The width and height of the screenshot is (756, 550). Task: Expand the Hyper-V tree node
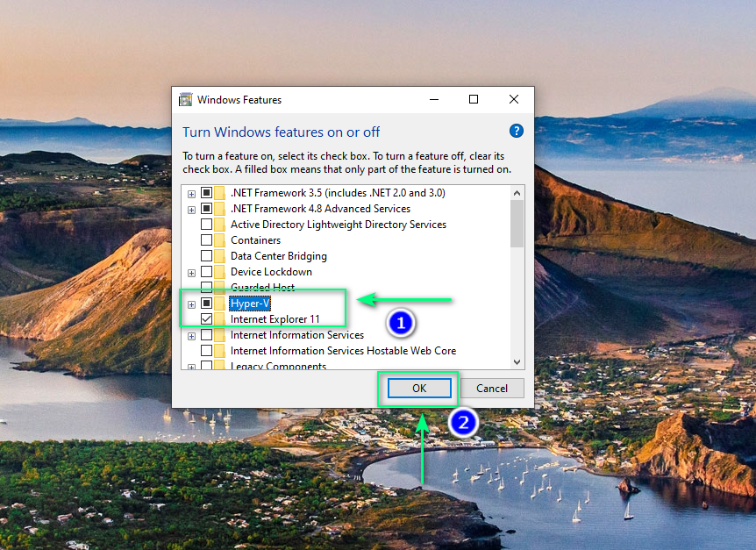pos(191,304)
